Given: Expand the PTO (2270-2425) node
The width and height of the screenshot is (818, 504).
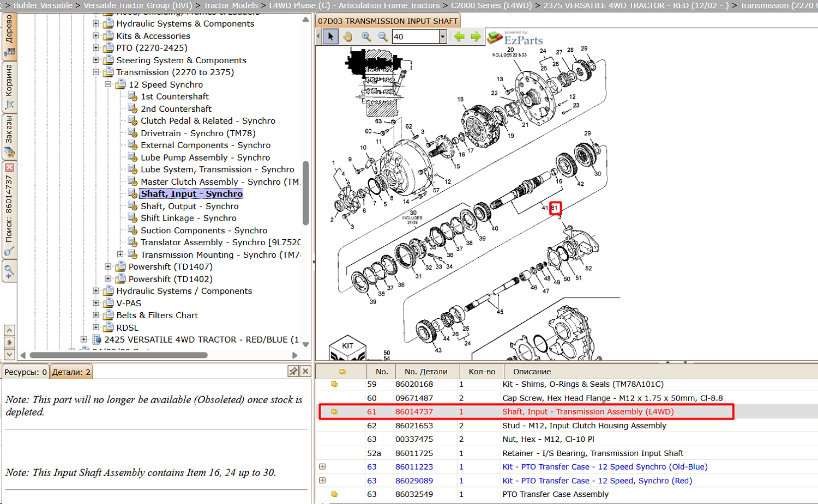Looking at the screenshot, I should tap(96, 48).
